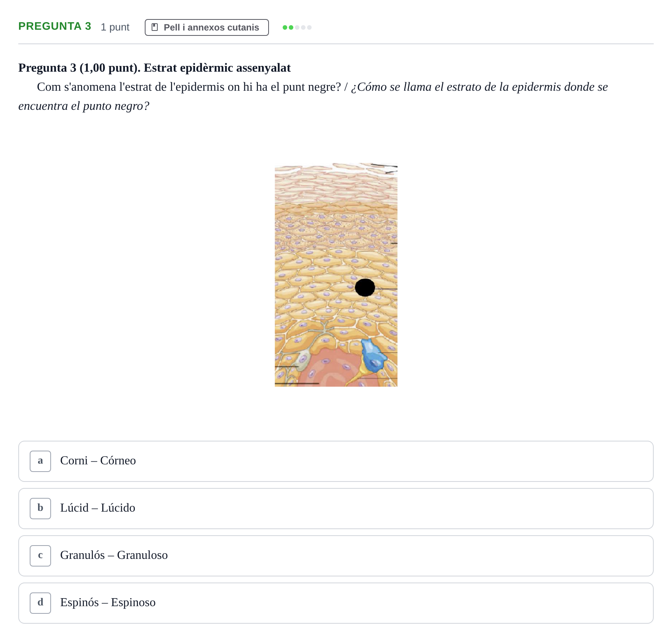Click the last gray difficulty dot
672x642 pixels.
coord(309,27)
